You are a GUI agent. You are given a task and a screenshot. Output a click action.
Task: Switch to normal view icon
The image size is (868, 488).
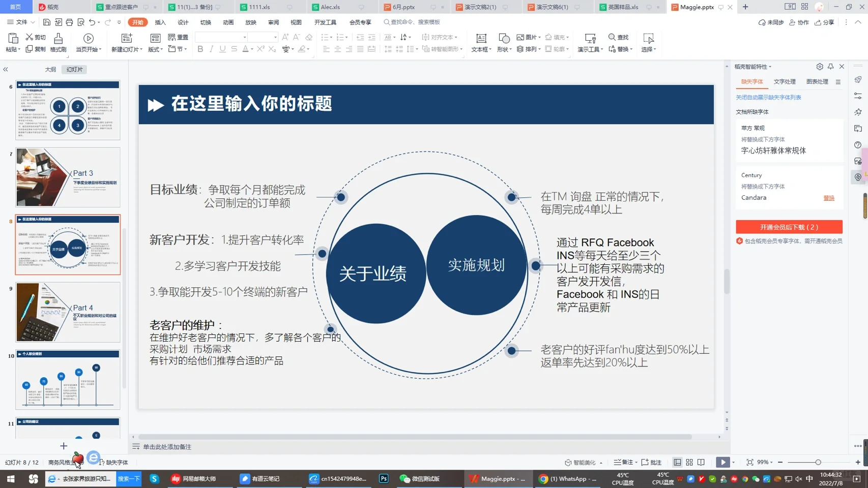coord(677,462)
